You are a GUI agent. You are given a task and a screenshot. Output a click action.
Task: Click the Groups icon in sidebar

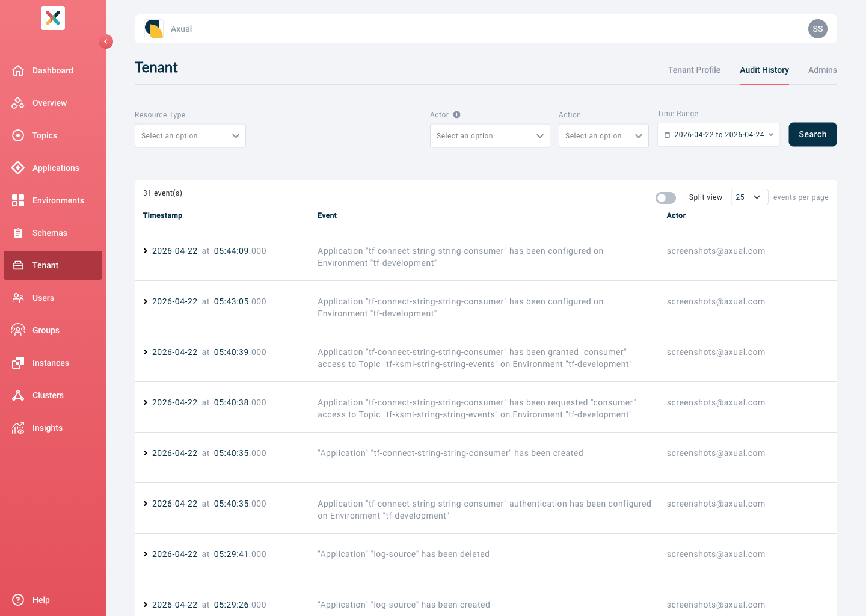tap(18, 330)
